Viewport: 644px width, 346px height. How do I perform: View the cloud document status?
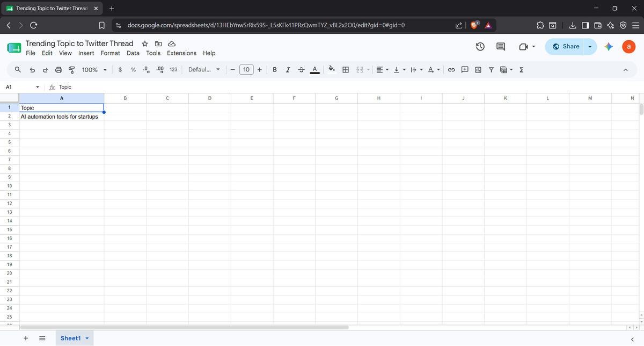tap(172, 44)
